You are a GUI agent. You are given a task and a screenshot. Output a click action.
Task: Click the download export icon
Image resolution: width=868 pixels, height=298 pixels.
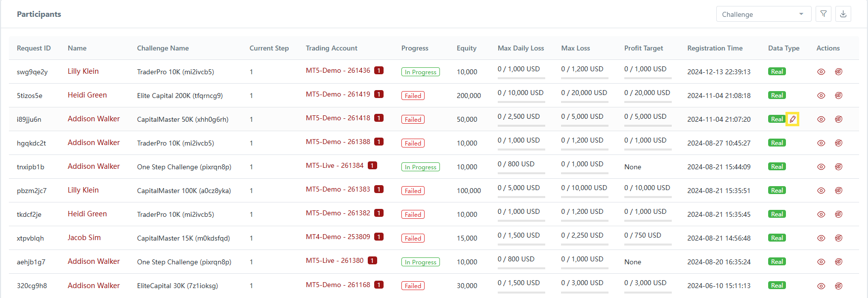pyautogui.click(x=843, y=14)
